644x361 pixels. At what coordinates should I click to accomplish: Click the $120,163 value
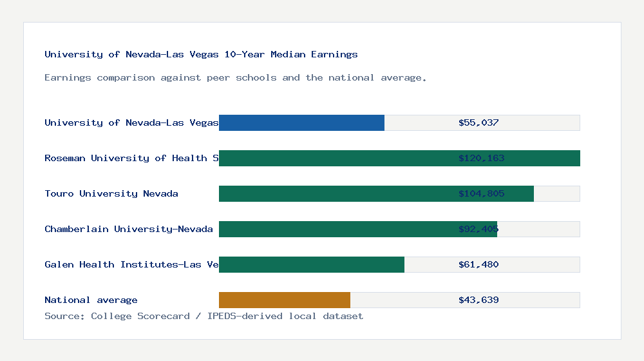[481, 159]
